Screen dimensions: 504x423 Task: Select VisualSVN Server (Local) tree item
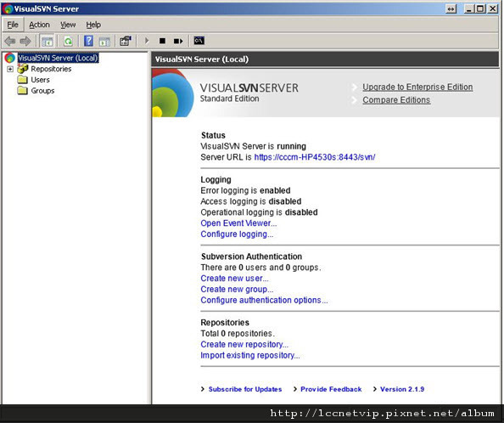[x=58, y=58]
